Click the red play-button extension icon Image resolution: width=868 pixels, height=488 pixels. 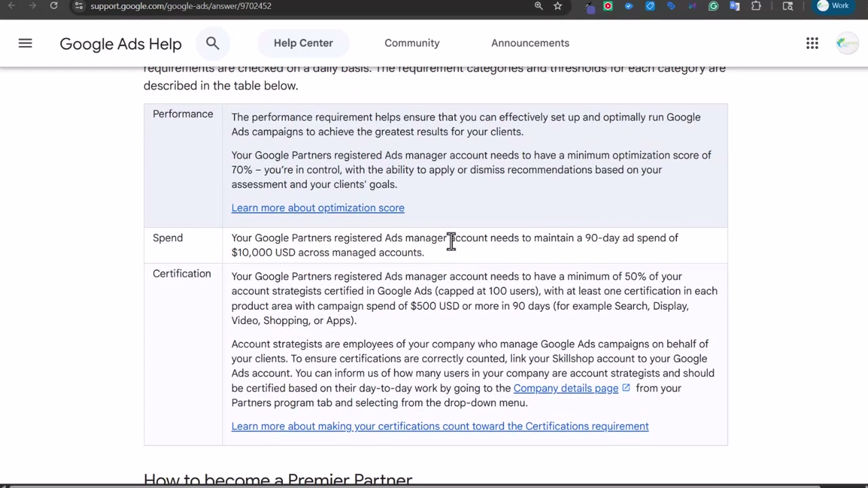[608, 6]
